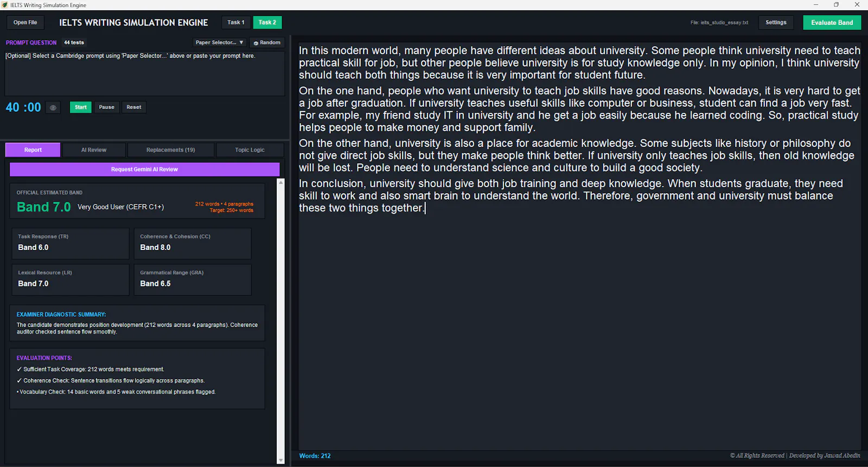
Task: Click the Vocabulary Check evaluation point
Action: [x=116, y=392]
